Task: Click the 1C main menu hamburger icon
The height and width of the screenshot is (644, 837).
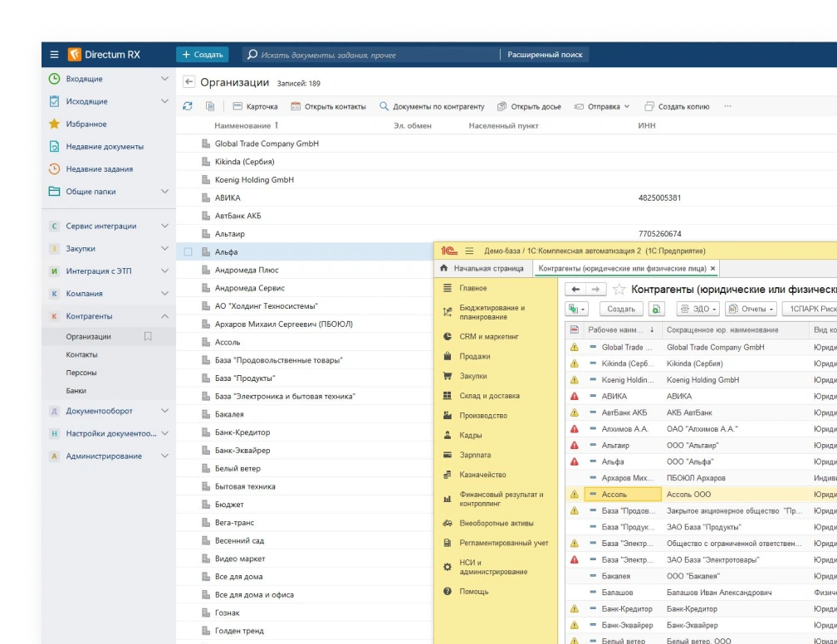Action: (x=469, y=251)
